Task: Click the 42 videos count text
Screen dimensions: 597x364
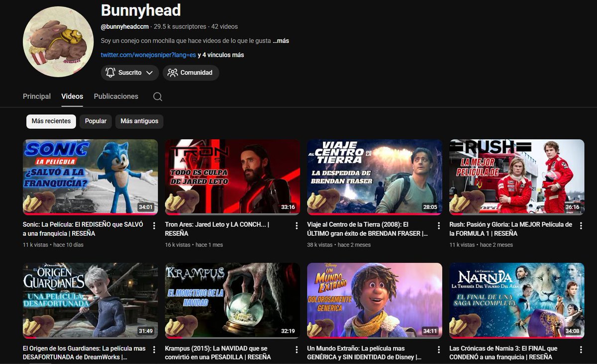Action: (x=224, y=26)
